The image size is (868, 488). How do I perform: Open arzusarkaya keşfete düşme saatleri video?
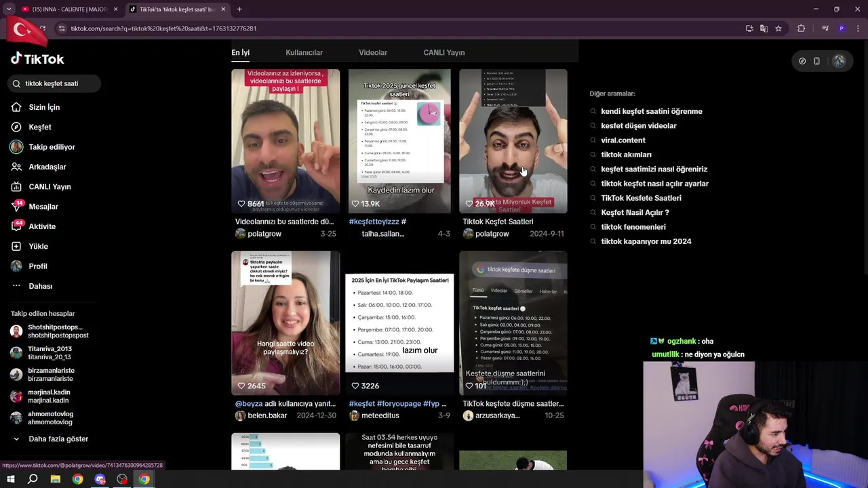click(513, 323)
